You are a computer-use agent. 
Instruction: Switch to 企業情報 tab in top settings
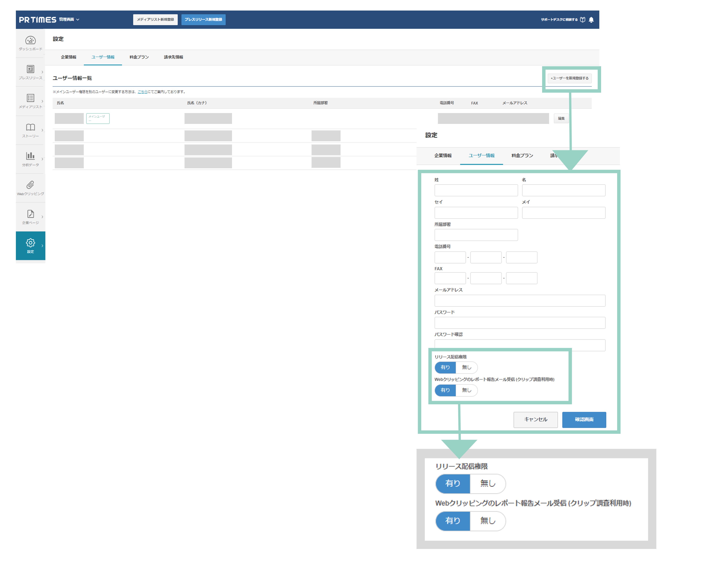[x=69, y=57]
